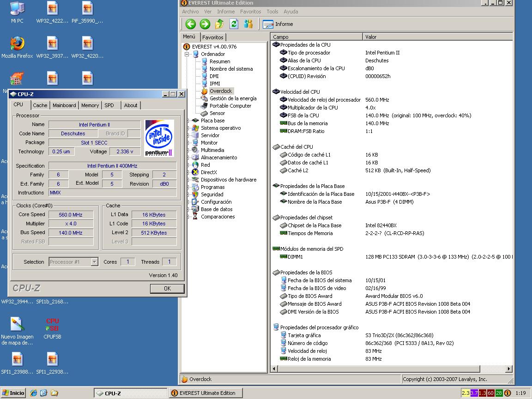Click the yellow 2.3 tray sensor icon

click(465, 393)
